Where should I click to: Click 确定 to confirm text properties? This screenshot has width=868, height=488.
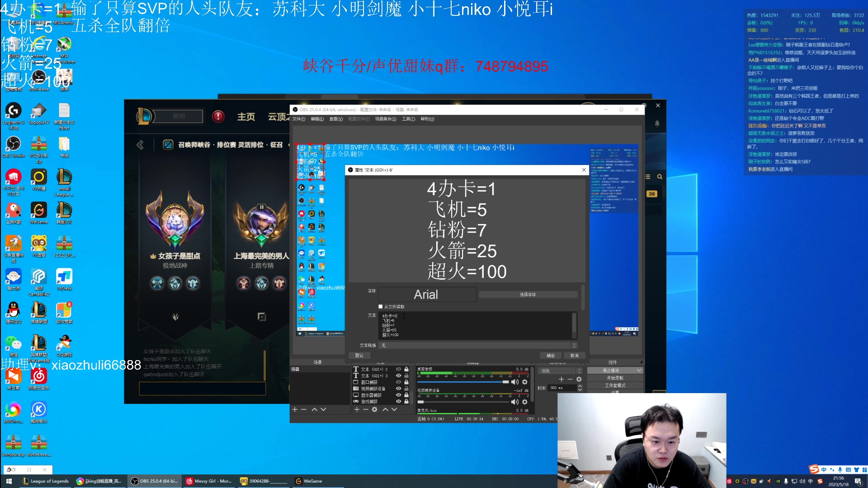551,355
